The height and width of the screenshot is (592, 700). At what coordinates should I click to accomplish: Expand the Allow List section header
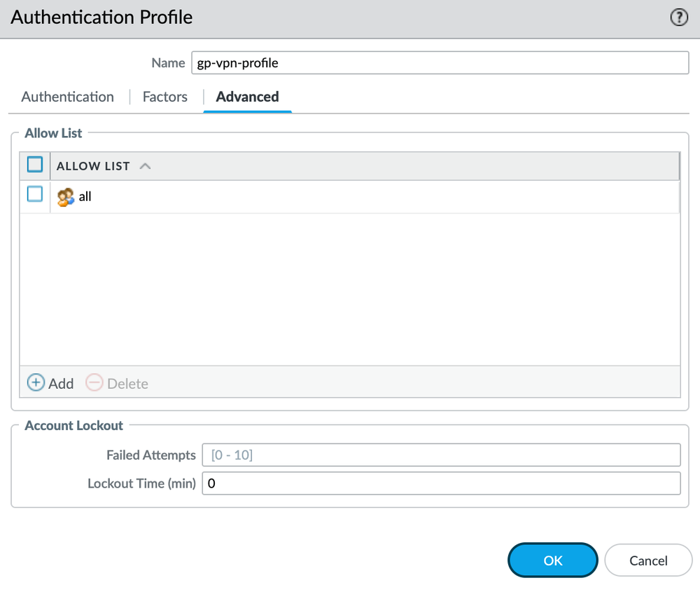[x=53, y=133]
